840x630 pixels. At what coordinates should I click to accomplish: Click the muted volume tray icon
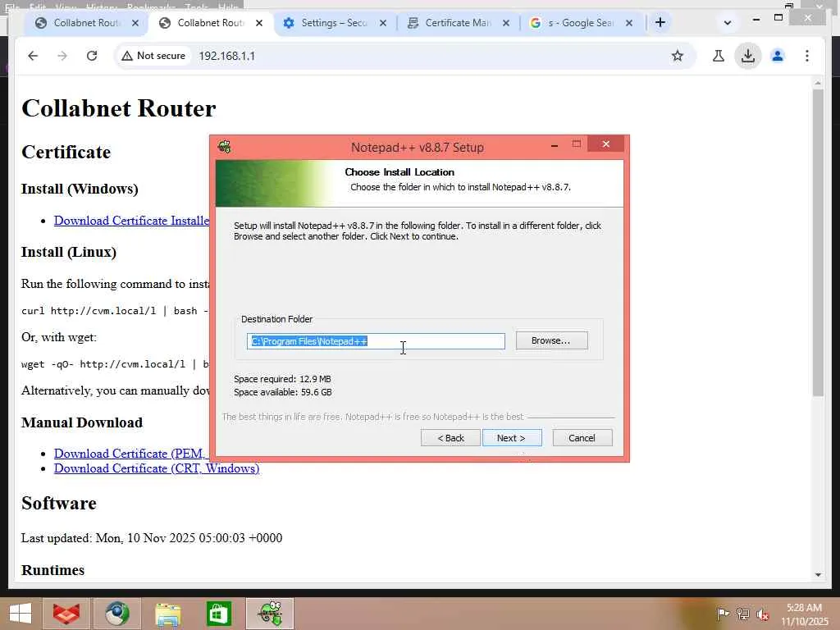tap(762, 614)
